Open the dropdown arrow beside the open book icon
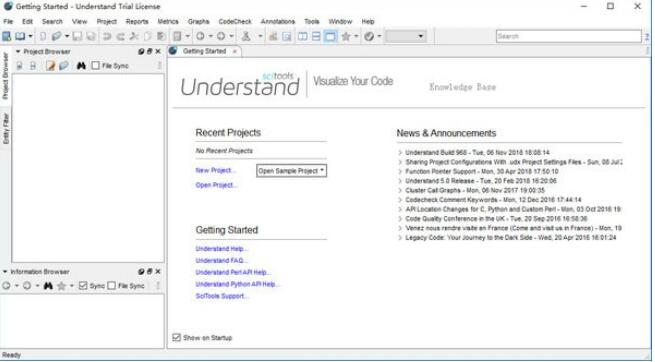Screen dimensions: 655x362 [30, 36]
